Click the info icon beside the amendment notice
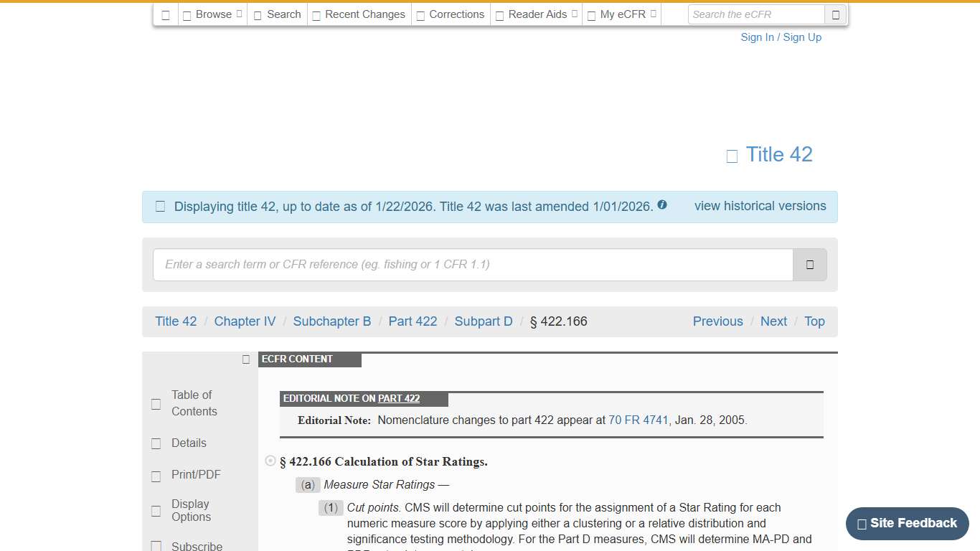This screenshot has width=980, height=551. pyautogui.click(x=661, y=204)
